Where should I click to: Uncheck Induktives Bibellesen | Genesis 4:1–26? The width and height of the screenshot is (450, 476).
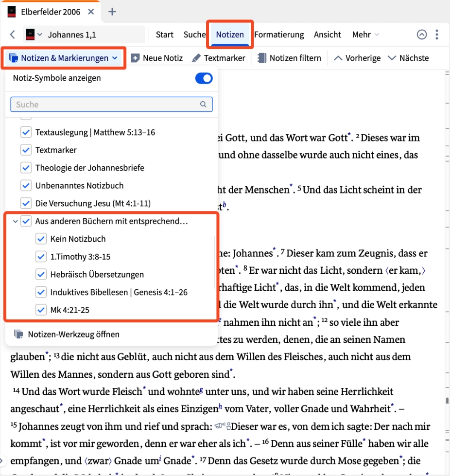[x=41, y=292]
